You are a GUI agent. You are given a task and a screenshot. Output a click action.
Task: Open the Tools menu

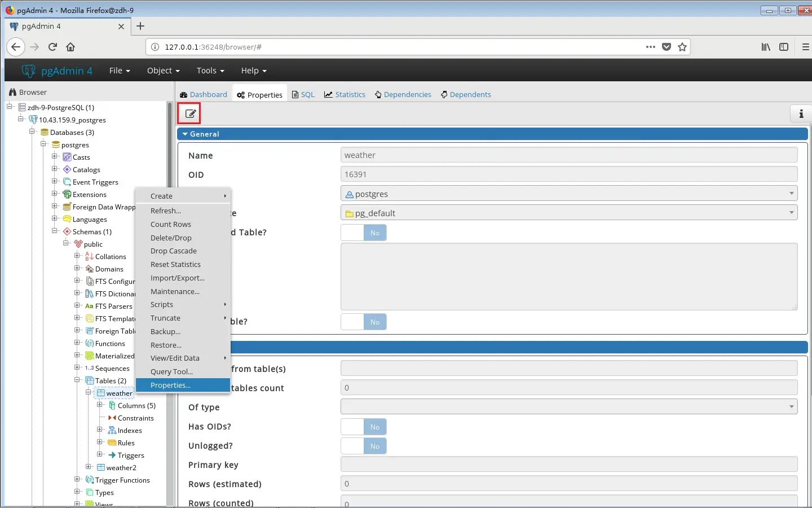click(210, 71)
